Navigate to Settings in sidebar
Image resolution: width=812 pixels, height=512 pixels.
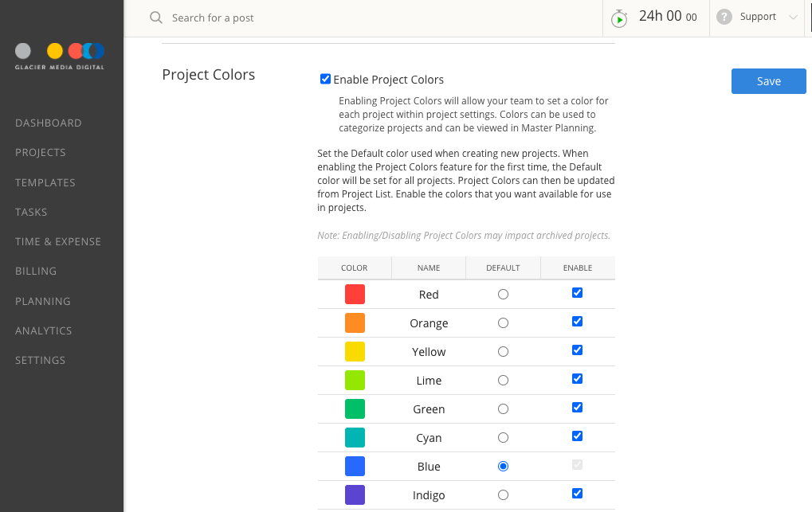point(41,360)
